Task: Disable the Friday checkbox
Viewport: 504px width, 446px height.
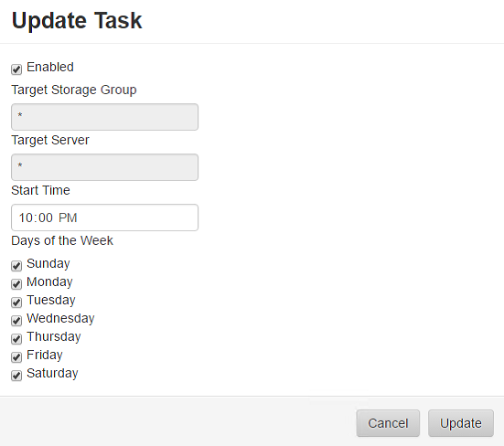Action: pos(16,357)
